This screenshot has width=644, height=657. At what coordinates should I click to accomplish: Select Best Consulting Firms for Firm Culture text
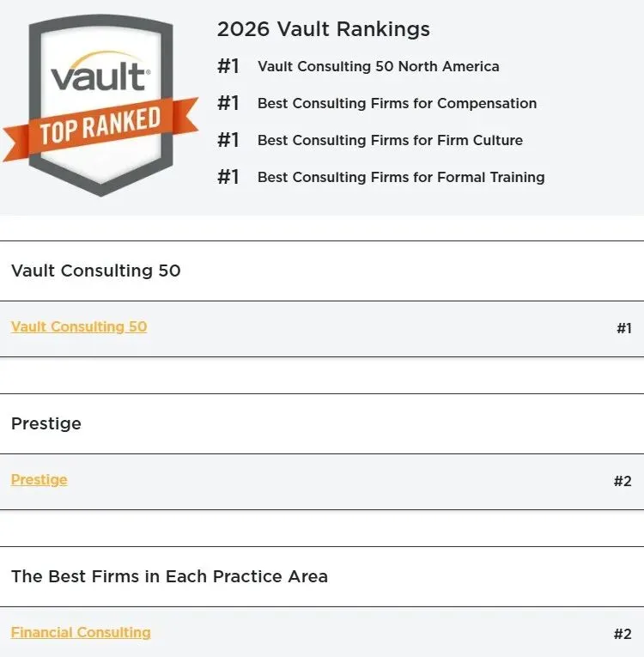pyautogui.click(x=390, y=140)
